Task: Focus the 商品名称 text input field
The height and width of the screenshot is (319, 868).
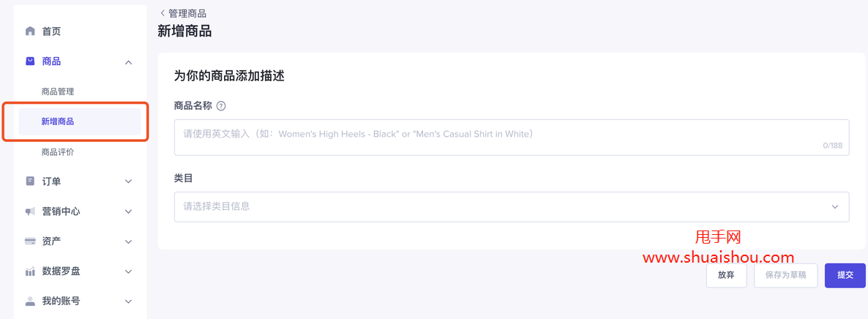Action: click(x=511, y=135)
